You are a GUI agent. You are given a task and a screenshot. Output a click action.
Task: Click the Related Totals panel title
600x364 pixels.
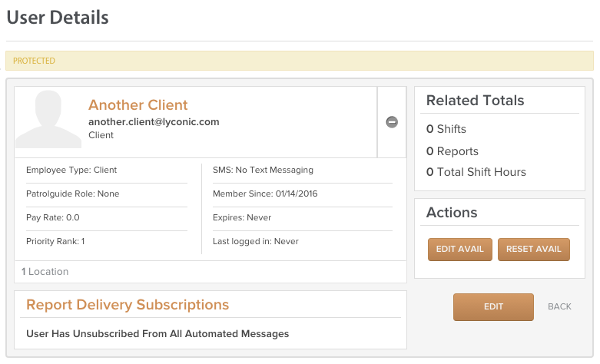(475, 101)
